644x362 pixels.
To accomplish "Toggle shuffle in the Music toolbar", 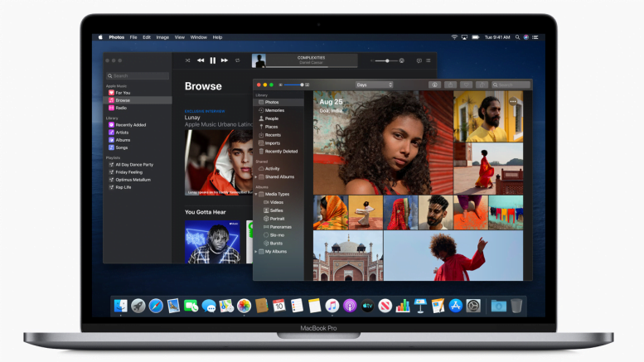I will coord(188,60).
